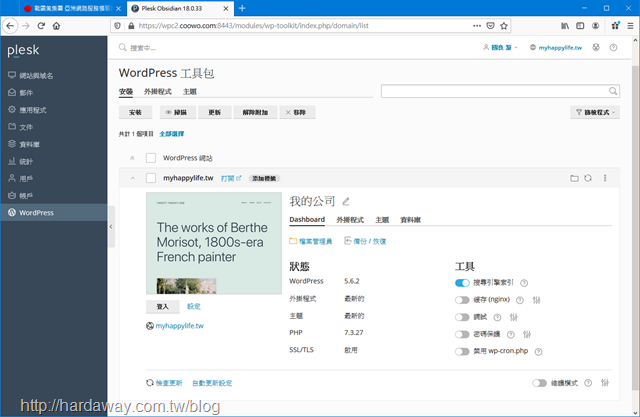The image size is (640, 417).
Task: Open nginx cache settings sliders icon
Action: point(536,300)
